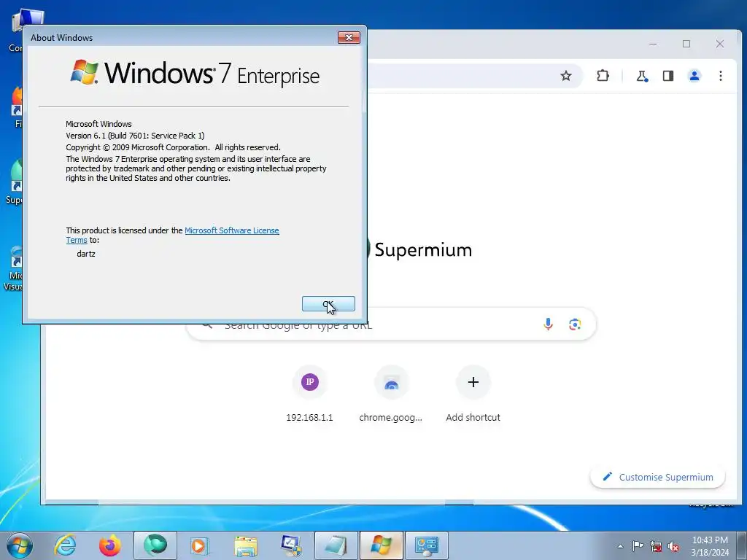The width and height of the screenshot is (747, 560).
Task: Open the Action Center flag tray icon
Action: click(638, 546)
